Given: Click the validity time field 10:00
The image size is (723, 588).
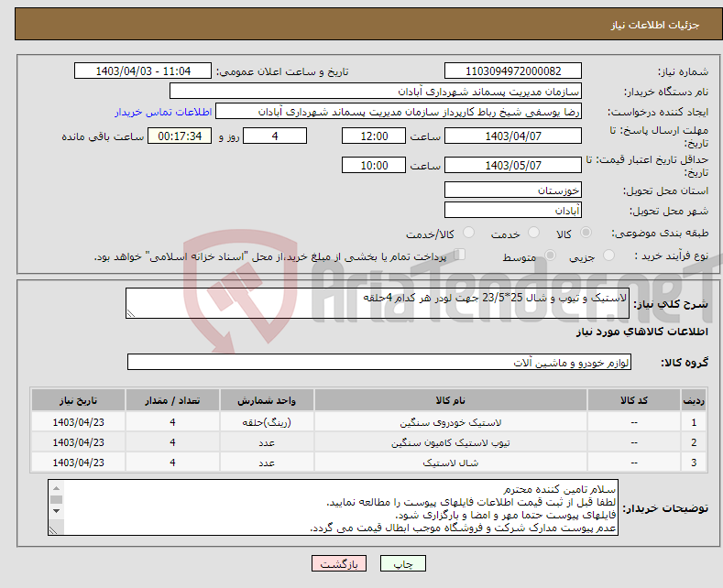Looking at the screenshot, I should (x=374, y=165).
